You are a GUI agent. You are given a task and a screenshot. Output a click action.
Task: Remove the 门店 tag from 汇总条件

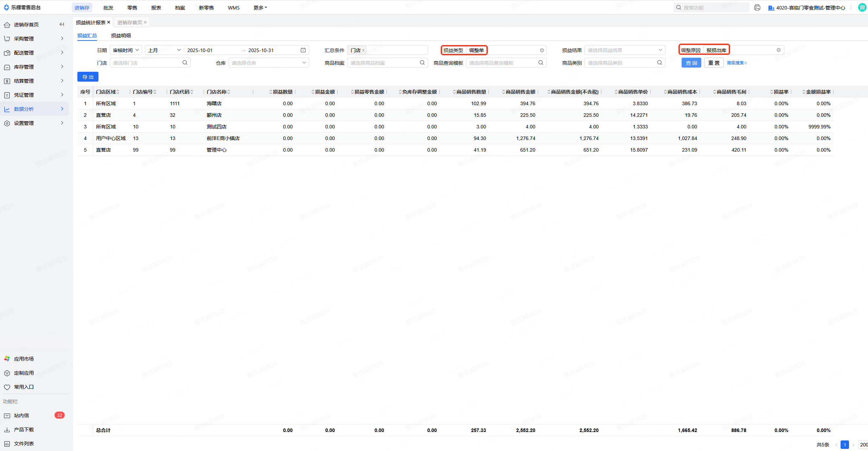click(363, 50)
